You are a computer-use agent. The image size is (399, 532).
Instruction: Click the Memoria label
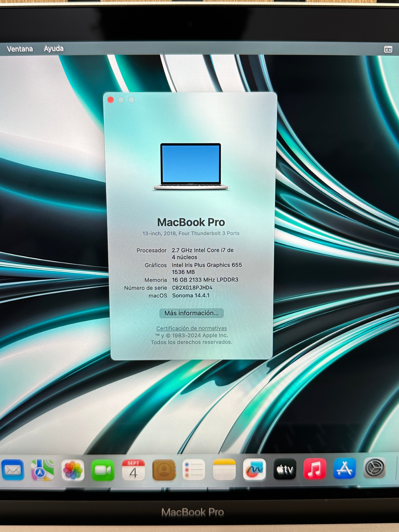(x=156, y=280)
